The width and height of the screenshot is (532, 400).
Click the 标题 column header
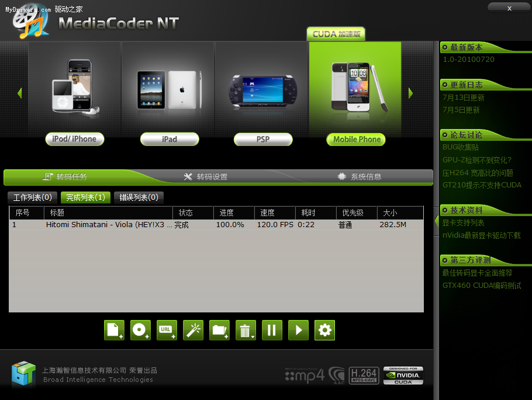point(108,213)
